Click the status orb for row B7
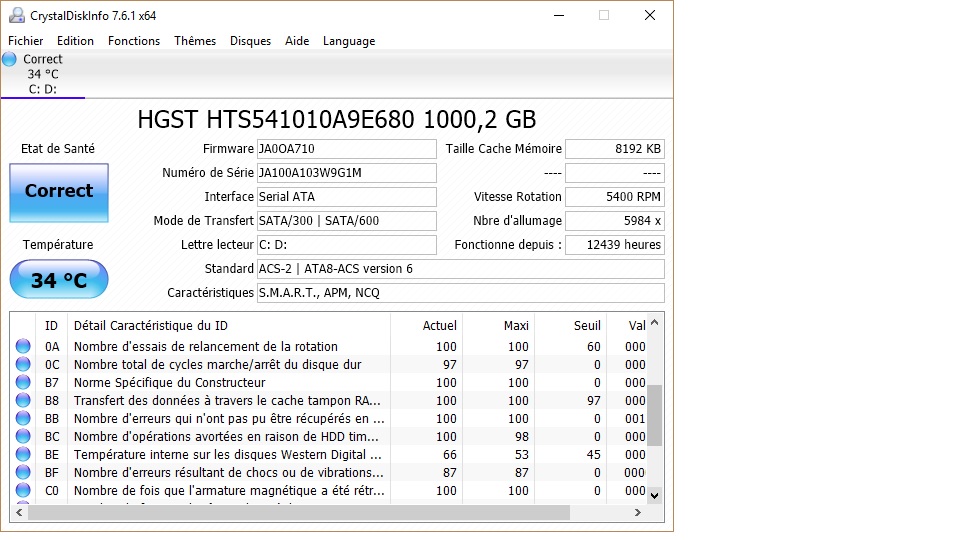The height and width of the screenshot is (540, 960). (x=23, y=383)
